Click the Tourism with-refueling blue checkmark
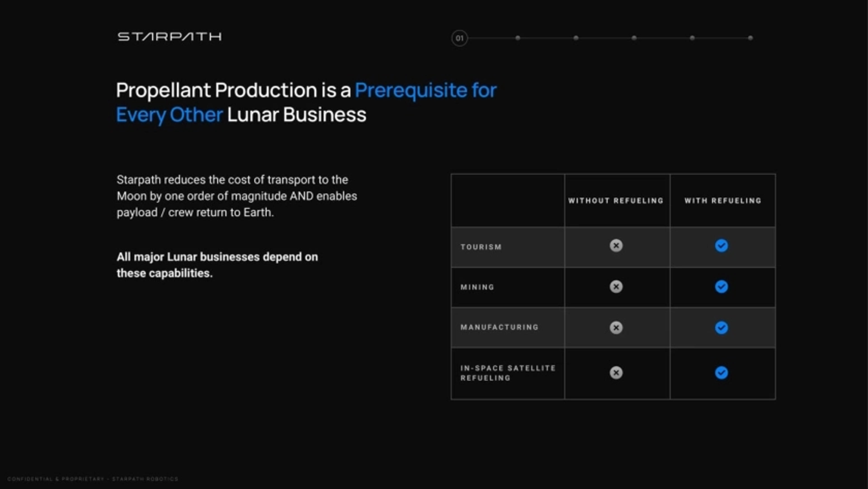The width and height of the screenshot is (868, 489). click(x=721, y=245)
